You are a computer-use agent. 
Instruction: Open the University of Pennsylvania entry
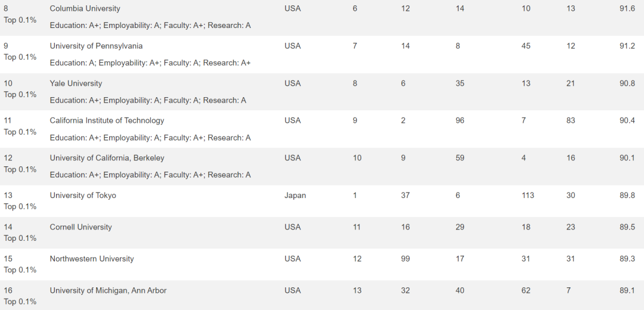(x=96, y=46)
